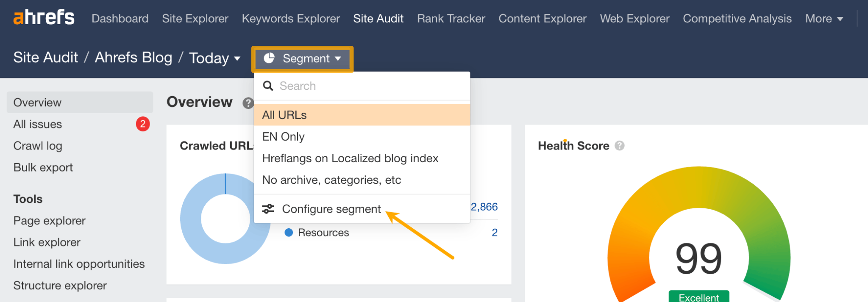Click the crawled URLs donut chart
Viewport: 868px width, 302px height.
click(x=225, y=219)
